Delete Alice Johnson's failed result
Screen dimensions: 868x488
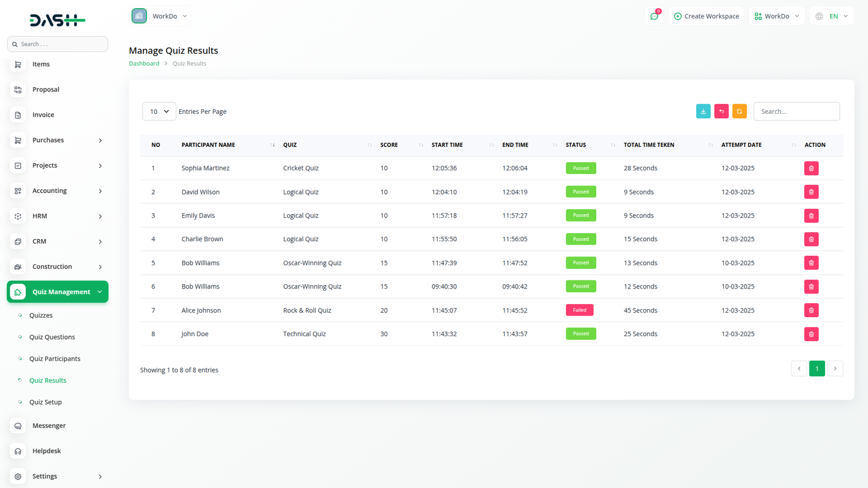[811, 310]
